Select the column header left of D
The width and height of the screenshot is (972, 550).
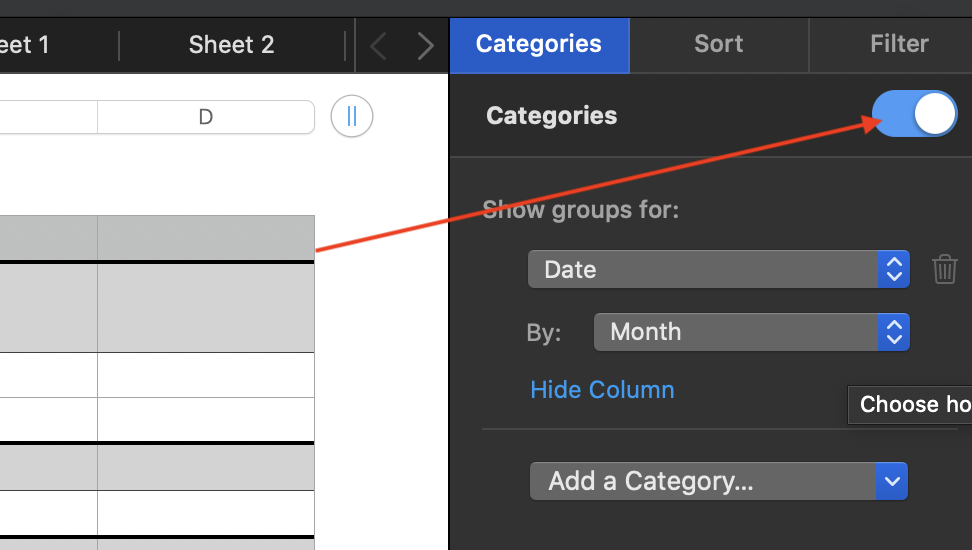[x=48, y=117]
